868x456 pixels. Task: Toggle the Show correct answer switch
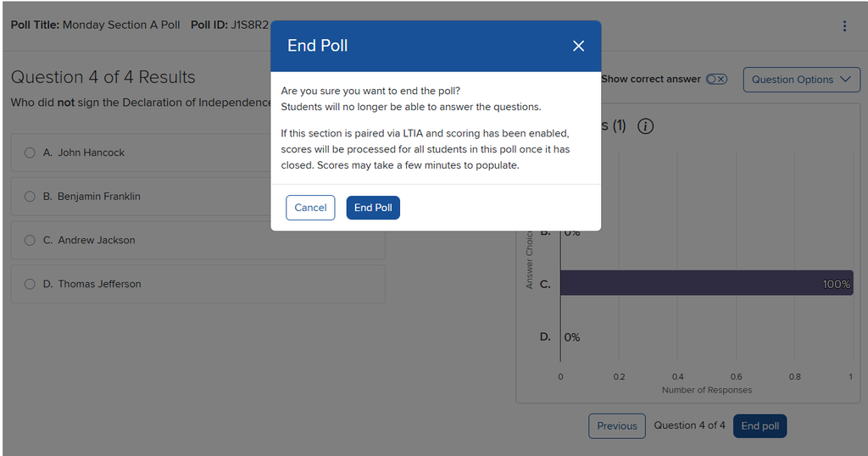click(716, 79)
